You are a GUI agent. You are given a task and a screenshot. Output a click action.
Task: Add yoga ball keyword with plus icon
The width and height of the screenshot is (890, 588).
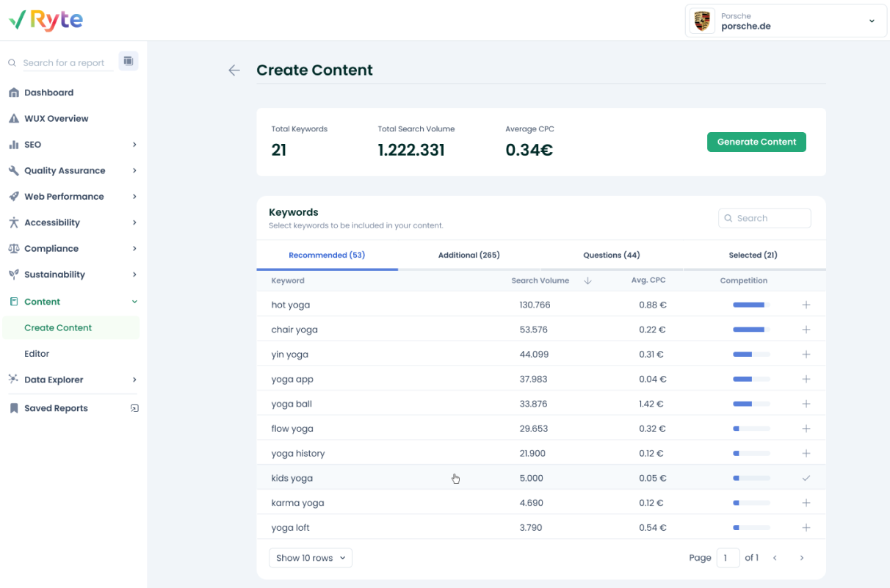point(806,404)
